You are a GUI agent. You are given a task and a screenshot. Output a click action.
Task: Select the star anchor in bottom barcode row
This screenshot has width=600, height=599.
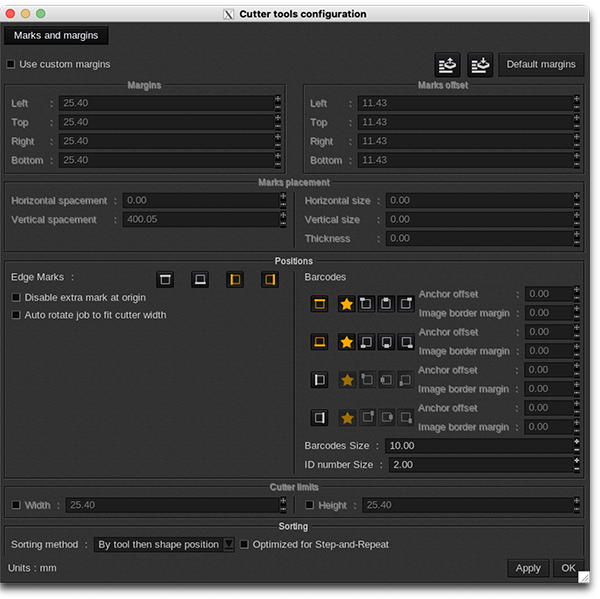347,341
